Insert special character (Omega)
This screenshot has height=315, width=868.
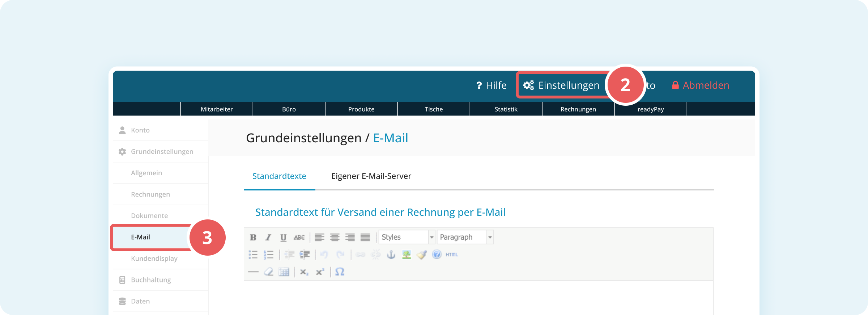[340, 272]
